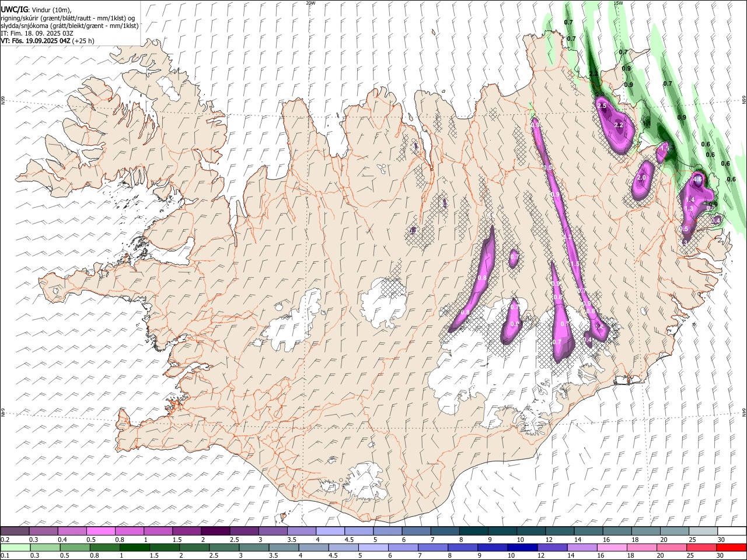This screenshot has width=747, height=560.
Task: Click the '2.0' snowfall value on map
Action: click(642, 178)
